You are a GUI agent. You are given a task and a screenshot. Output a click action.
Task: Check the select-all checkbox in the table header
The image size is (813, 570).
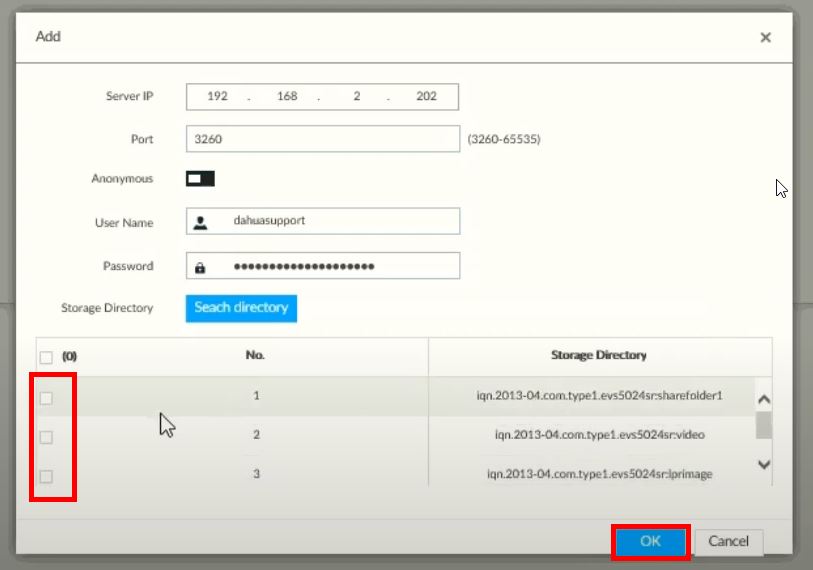[46, 357]
